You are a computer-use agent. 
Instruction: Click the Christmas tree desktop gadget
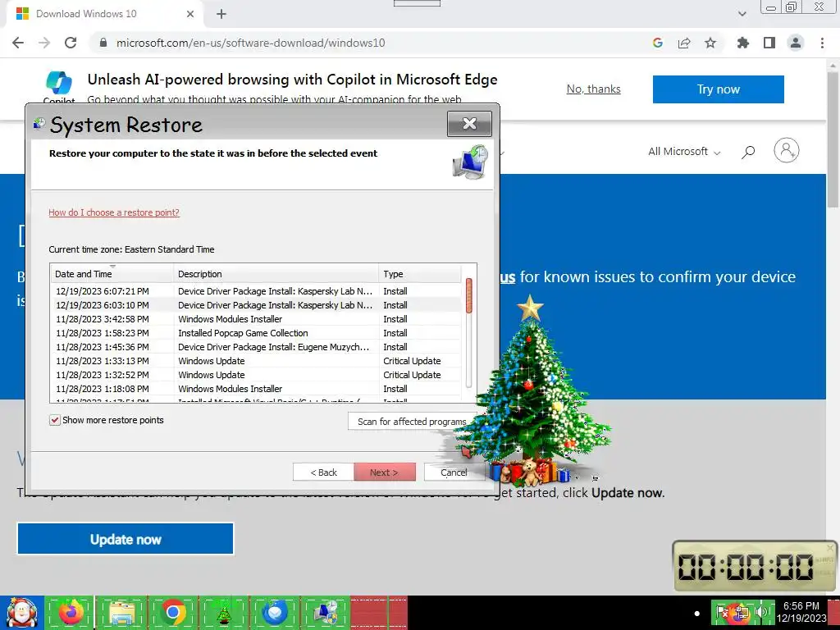point(532,391)
